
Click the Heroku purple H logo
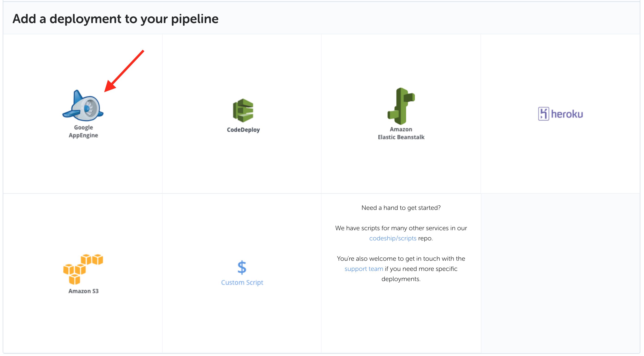(x=543, y=114)
